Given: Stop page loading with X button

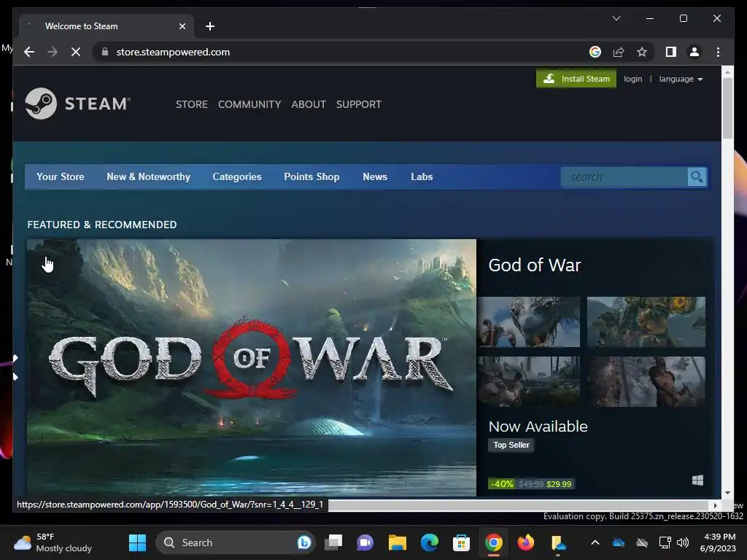Looking at the screenshot, I should [76, 52].
